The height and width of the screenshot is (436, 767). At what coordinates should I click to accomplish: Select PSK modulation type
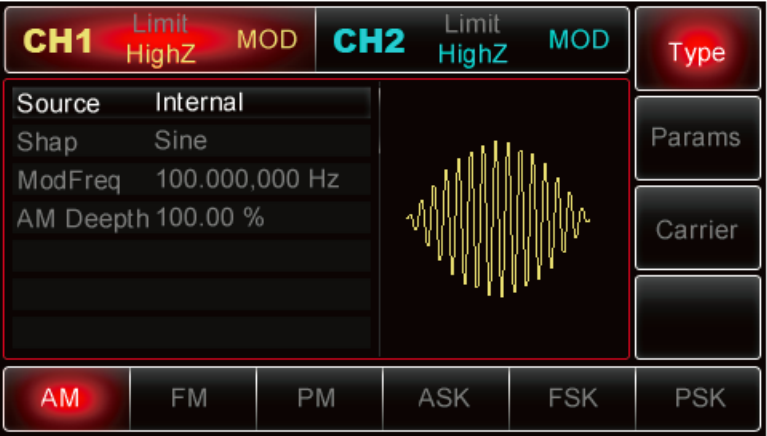(699, 398)
